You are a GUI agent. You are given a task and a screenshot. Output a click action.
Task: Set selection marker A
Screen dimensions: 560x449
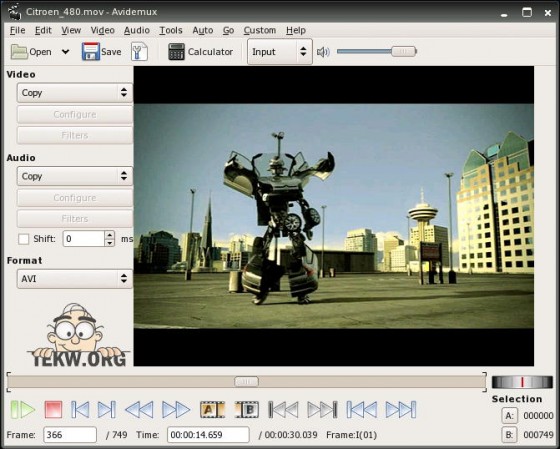(x=212, y=410)
